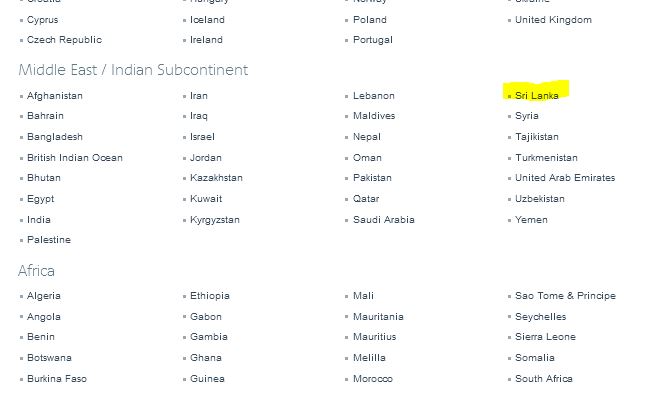Open the United Kingdom country link

click(553, 20)
